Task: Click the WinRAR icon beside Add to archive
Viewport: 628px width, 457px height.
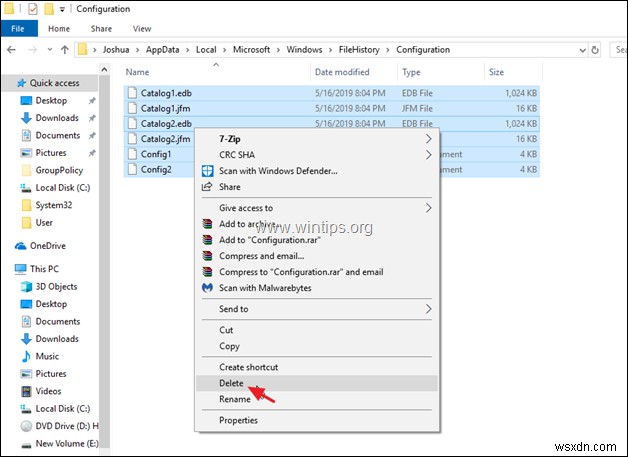Action: pos(207,224)
